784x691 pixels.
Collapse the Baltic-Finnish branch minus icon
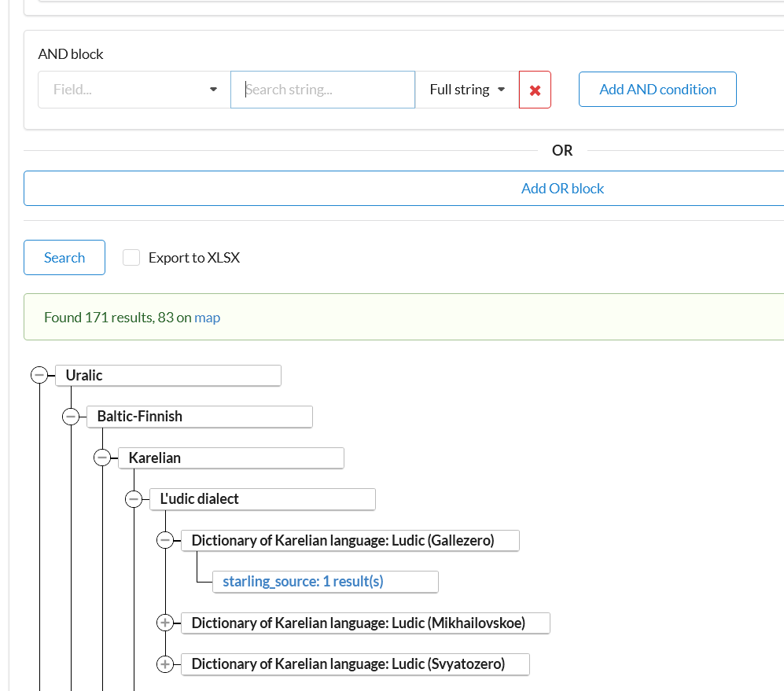pyautogui.click(x=71, y=417)
